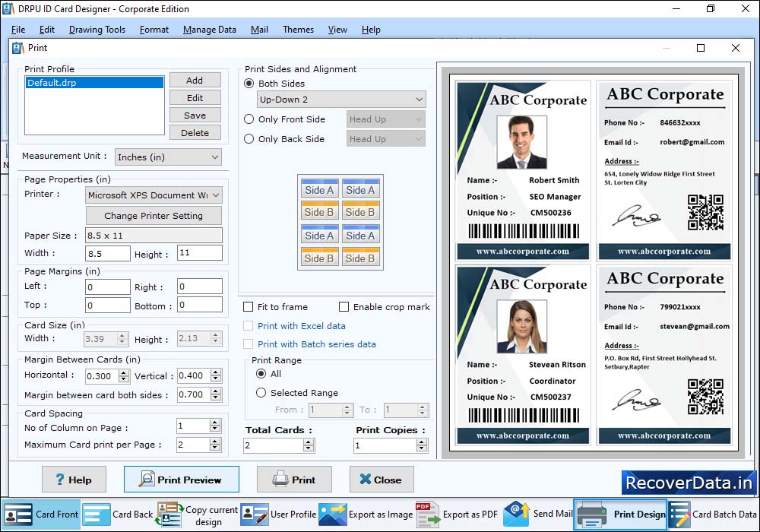Click the Export as PDF icon
This screenshot has width=760, height=532.
pyautogui.click(x=427, y=515)
